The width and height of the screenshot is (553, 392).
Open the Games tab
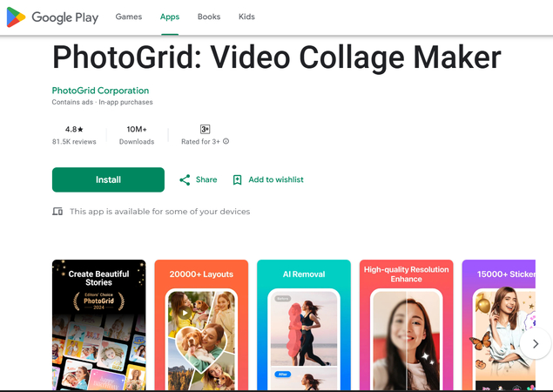pyautogui.click(x=129, y=17)
